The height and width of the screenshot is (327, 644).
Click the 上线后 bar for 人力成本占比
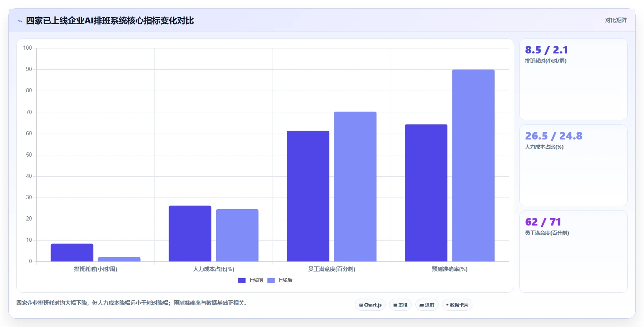click(x=237, y=235)
